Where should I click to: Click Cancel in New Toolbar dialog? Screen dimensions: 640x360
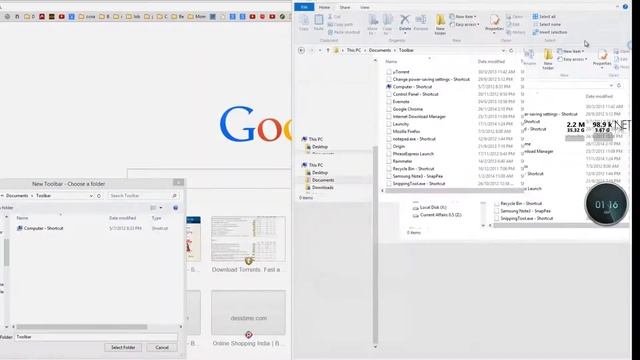(162, 347)
